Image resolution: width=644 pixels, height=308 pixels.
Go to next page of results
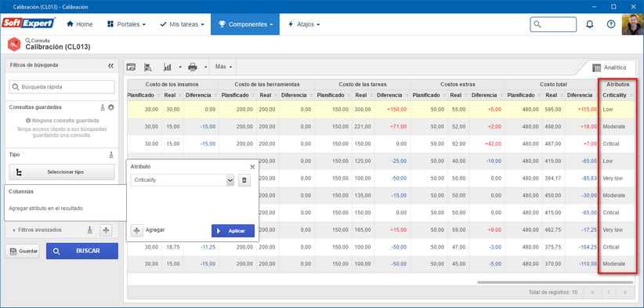pyautogui.click(x=625, y=292)
